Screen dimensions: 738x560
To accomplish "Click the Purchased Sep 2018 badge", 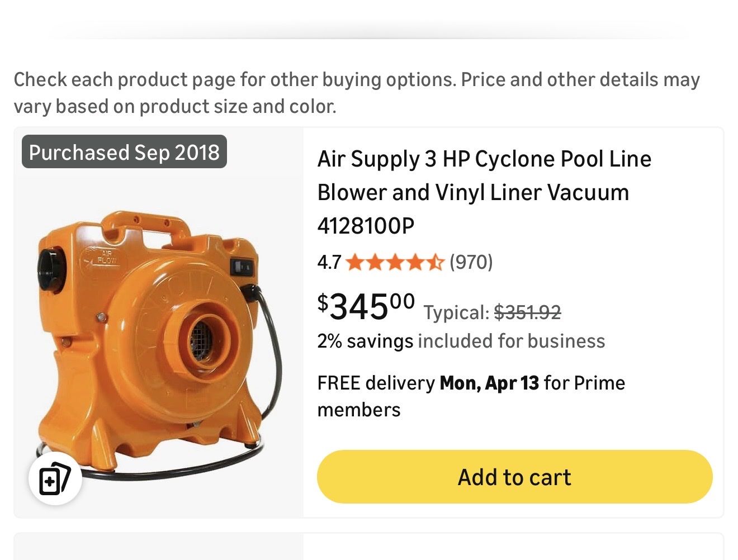I will tap(124, 151).
